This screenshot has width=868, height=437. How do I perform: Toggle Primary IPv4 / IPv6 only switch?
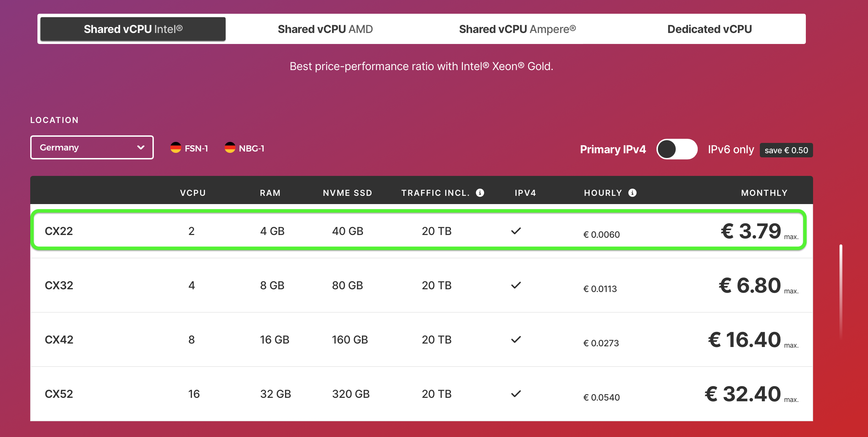677,149
